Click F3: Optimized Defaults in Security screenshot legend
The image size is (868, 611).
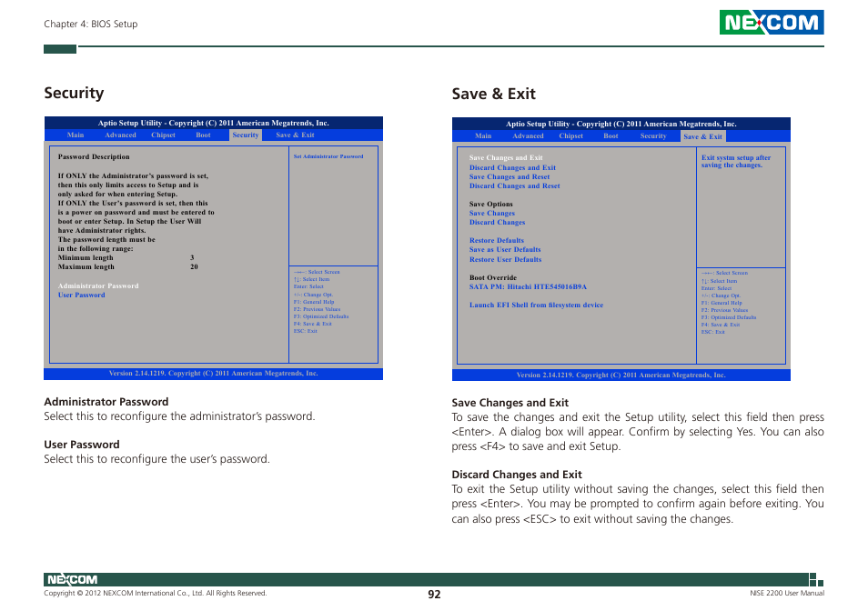coord(321,316)
